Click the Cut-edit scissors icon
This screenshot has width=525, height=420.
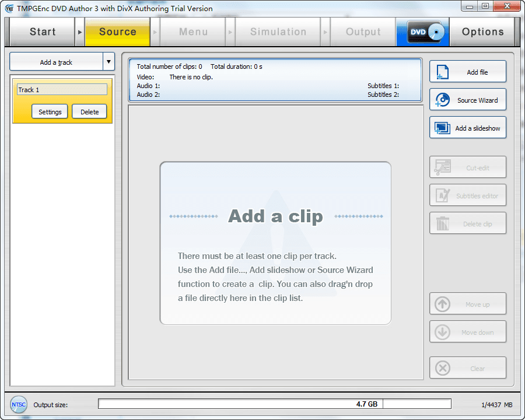coord(442,167)
